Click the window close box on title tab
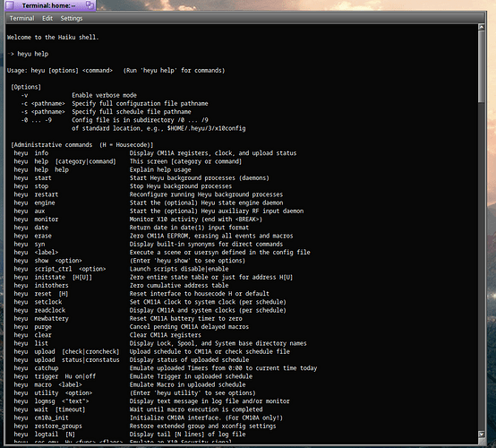 [10, 5]
